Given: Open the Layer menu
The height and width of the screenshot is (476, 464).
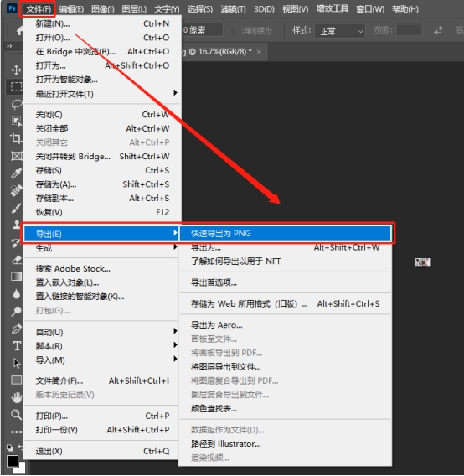Looking at the screenshot, I should 134,9.
